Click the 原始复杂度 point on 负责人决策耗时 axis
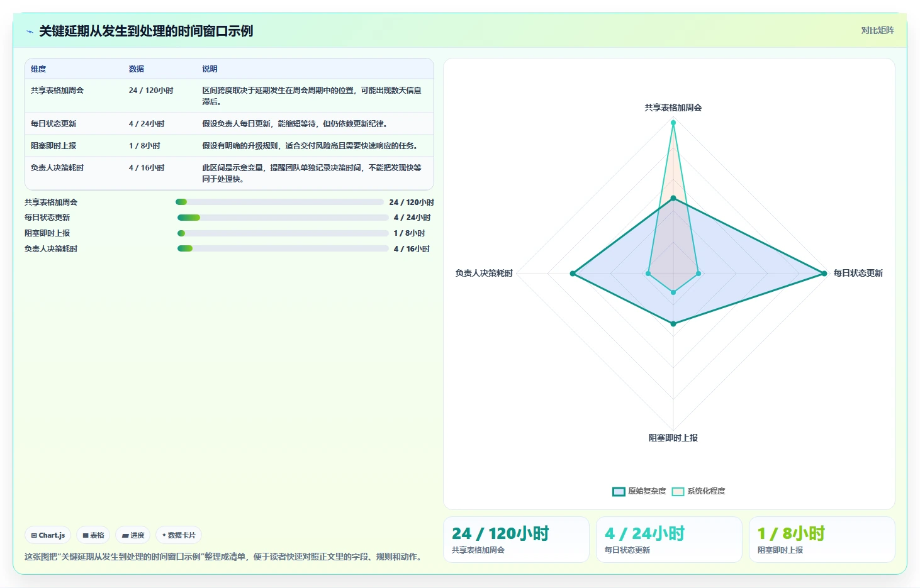This screenshot has width=920, height=588. (573, 274)
